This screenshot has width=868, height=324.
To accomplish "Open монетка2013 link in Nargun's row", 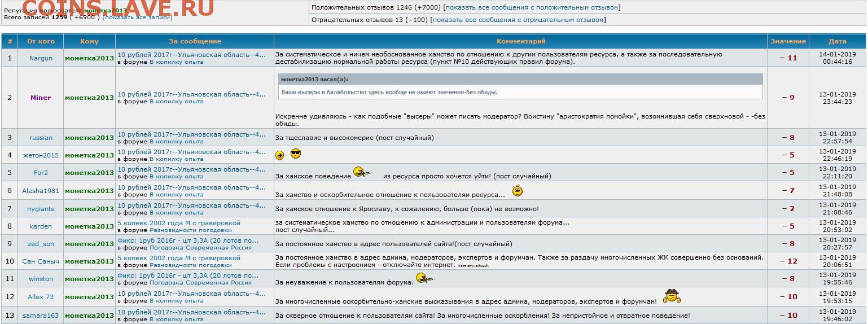I will [89, 58].
